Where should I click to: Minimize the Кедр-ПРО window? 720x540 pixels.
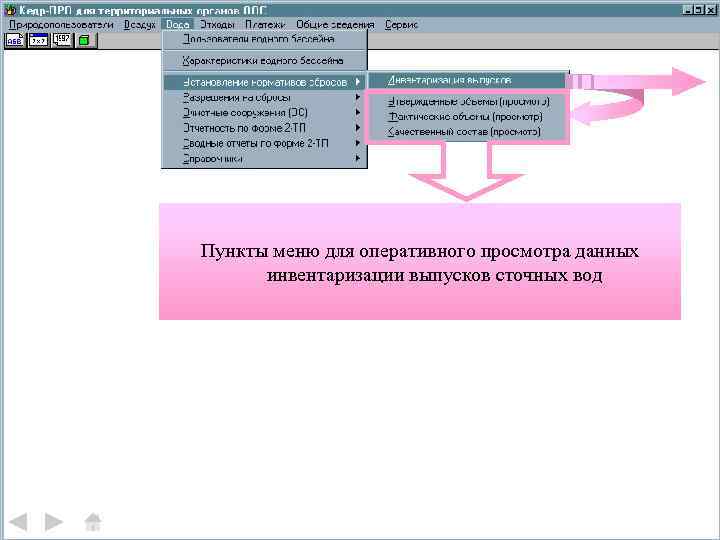[687, 10]
